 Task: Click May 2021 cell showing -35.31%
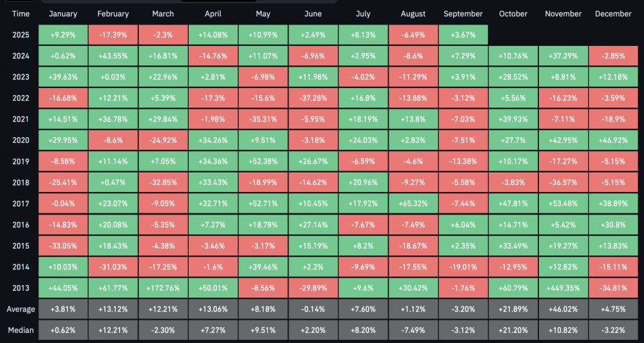tap(263, 120)
